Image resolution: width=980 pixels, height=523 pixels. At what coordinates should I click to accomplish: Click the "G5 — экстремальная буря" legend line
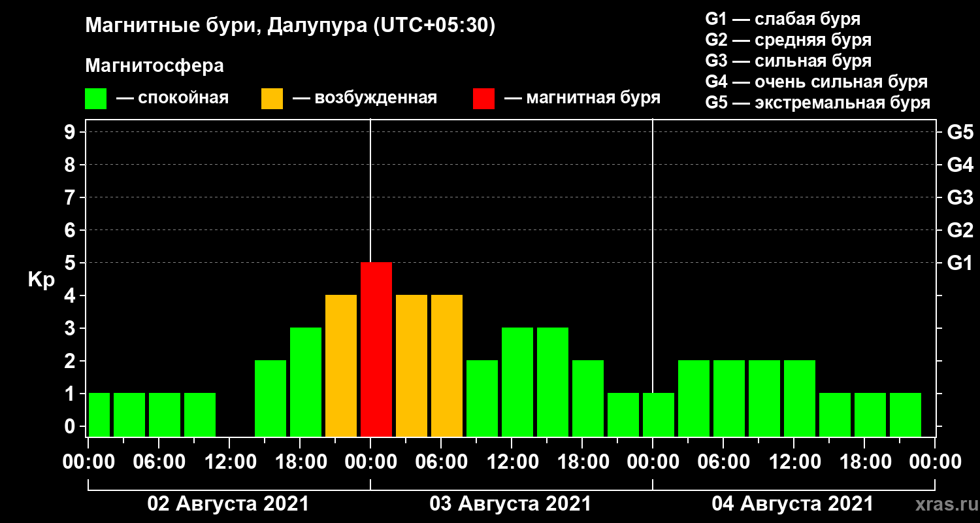[818, 103]
